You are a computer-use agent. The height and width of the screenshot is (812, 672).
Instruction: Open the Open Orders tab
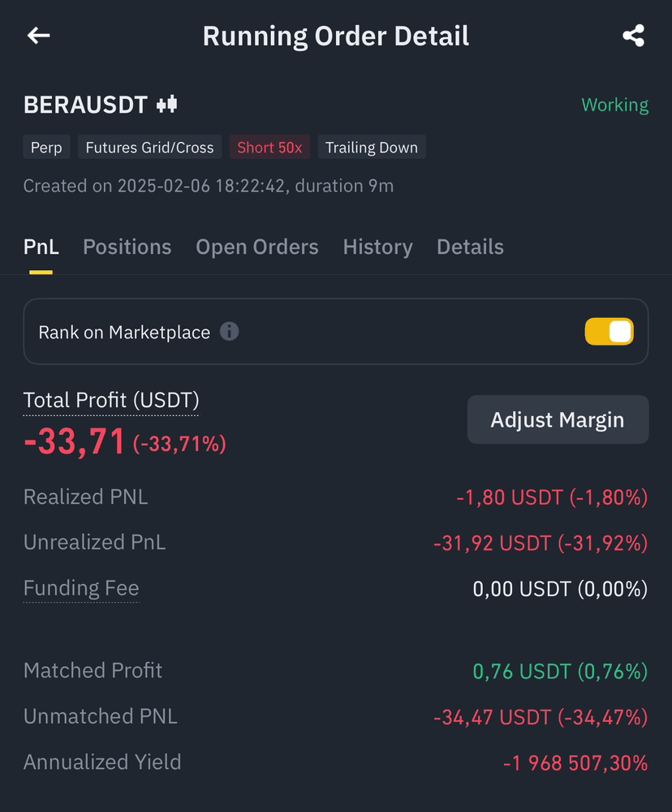click(x=257, y=247)
